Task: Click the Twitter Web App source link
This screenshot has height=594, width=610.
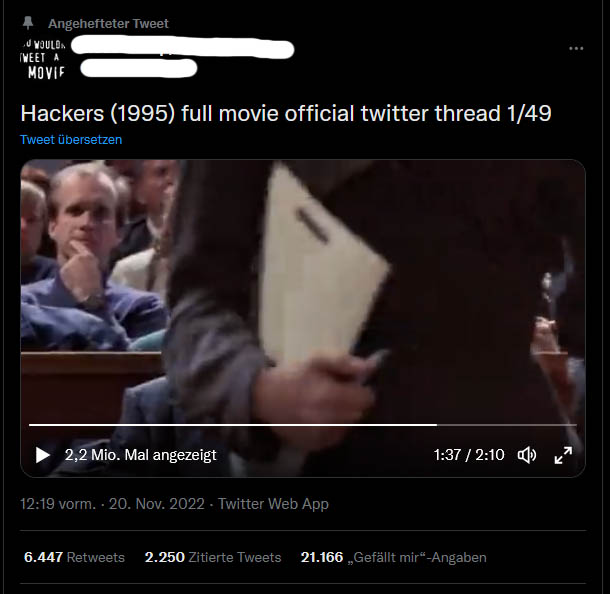Action: click(273, 504)
